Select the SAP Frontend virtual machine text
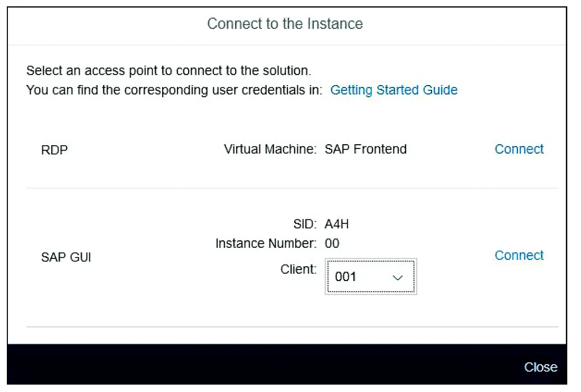 [366, 149]
